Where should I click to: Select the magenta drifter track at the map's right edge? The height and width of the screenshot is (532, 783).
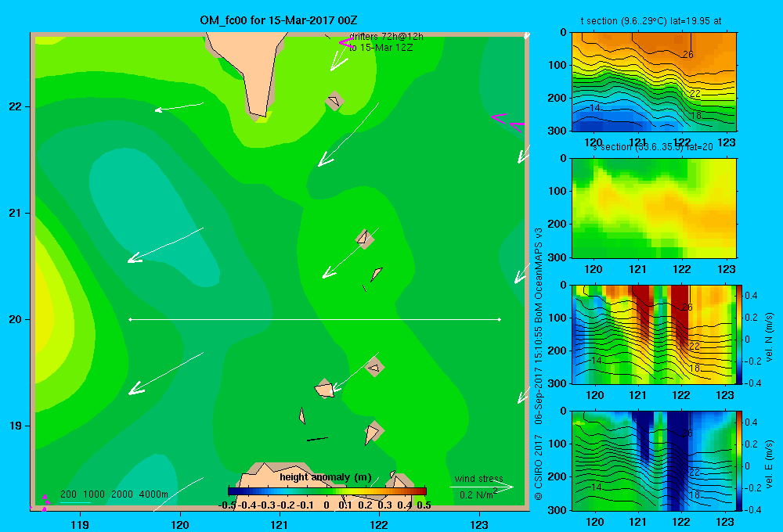click(507, 122)
